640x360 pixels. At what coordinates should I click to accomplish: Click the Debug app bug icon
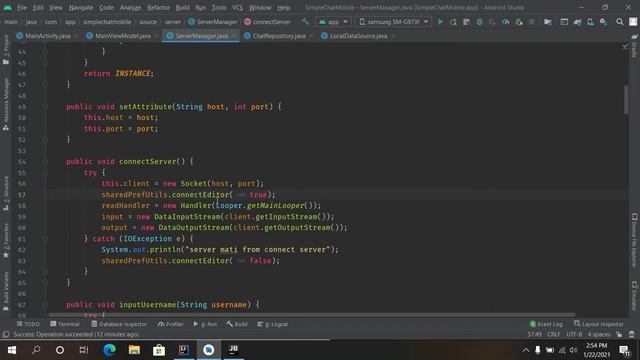[480, 22]
